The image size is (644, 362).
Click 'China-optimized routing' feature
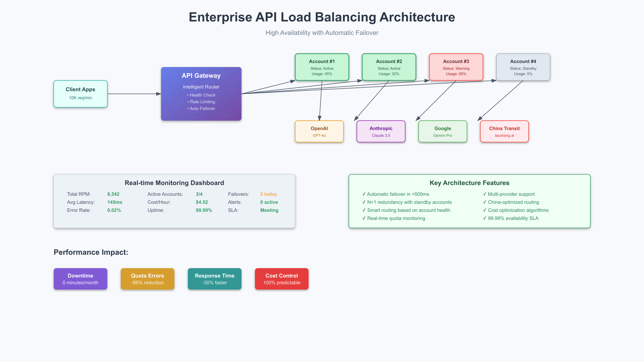click(x=511, y=202)
